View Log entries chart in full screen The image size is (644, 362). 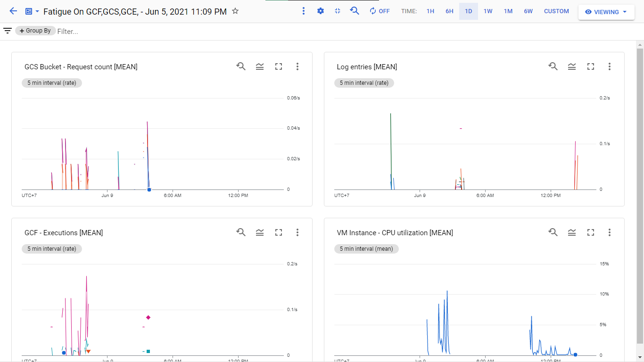(591, 66)
